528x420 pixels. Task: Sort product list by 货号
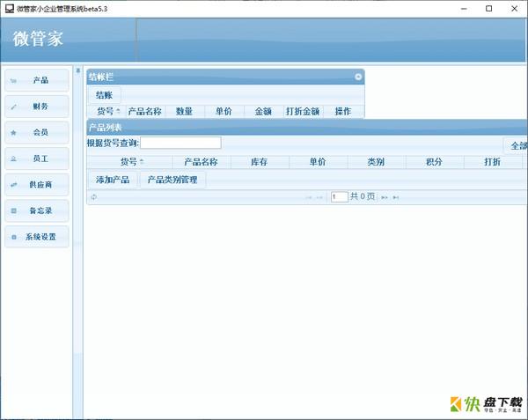click(130, 162)
